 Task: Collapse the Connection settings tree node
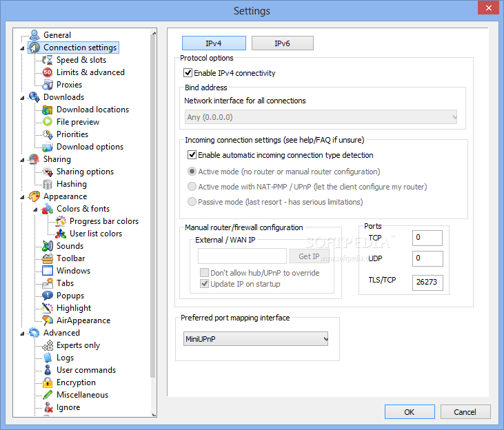tap(22, 48)
